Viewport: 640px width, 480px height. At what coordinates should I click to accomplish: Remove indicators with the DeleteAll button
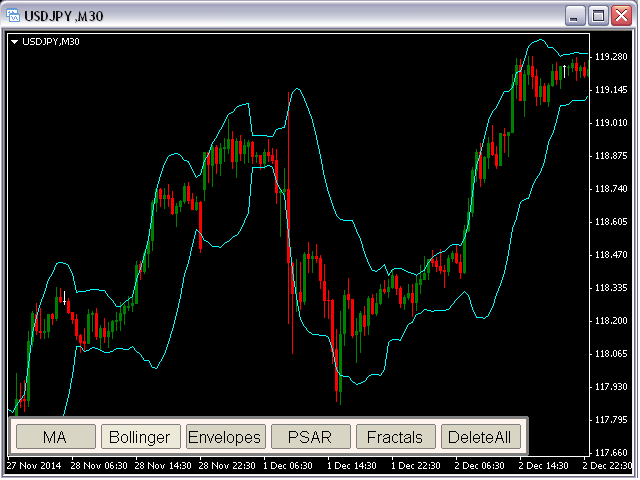click(479, 436)
